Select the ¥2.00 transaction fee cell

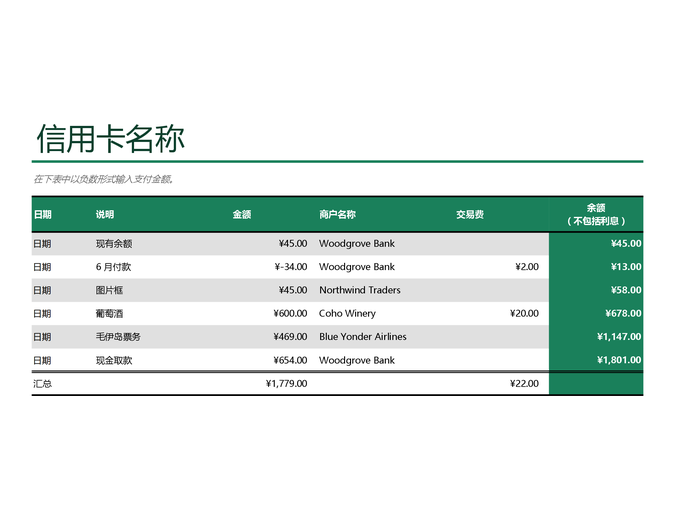coord(527,267)
